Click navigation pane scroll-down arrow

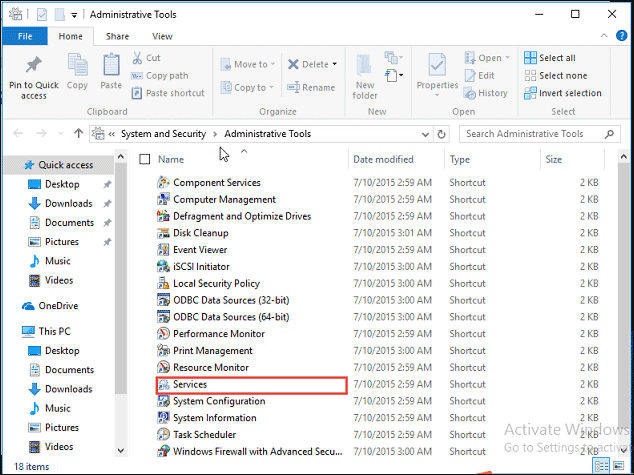pos(120,450)
